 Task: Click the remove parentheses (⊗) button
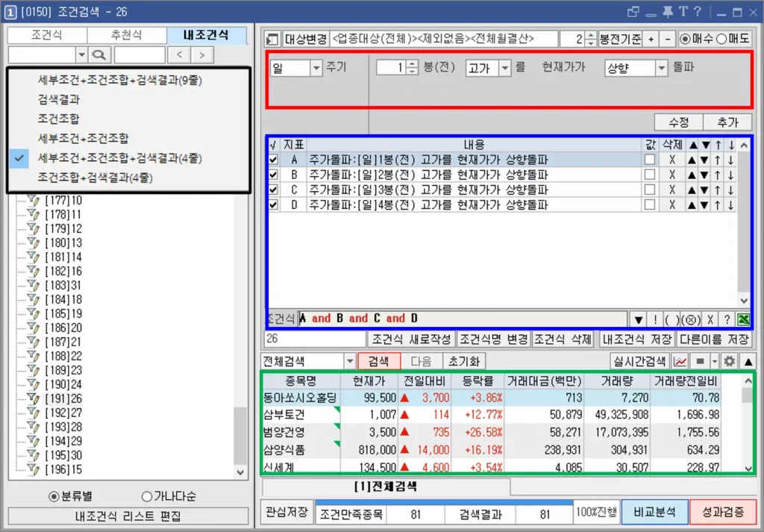point(691,319)
